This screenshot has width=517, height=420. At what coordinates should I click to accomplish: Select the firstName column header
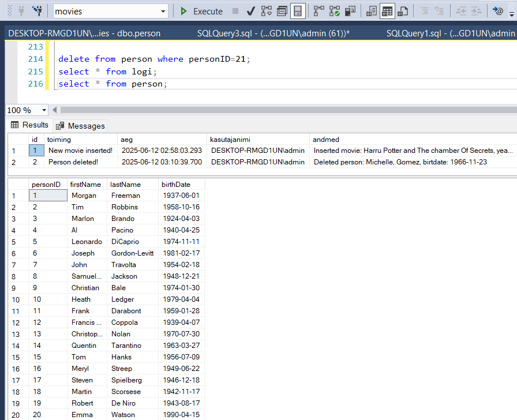coord(87,184)
